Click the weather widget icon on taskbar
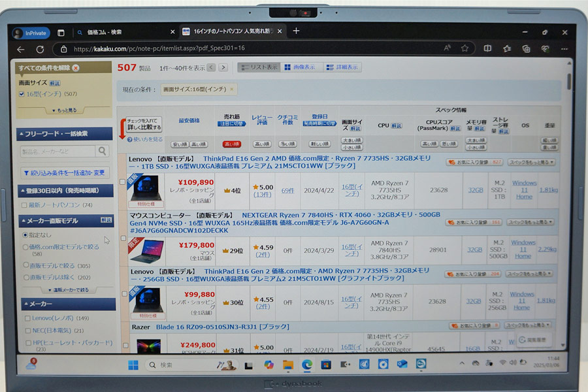The width and height of the screenshot is (588, 392). point(31,363)
